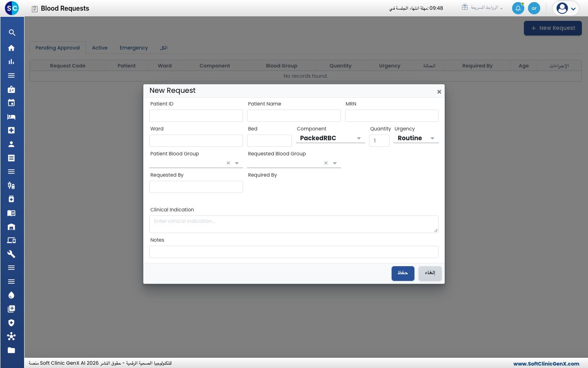Open the folder icon in sidebar

pos(11,350)
